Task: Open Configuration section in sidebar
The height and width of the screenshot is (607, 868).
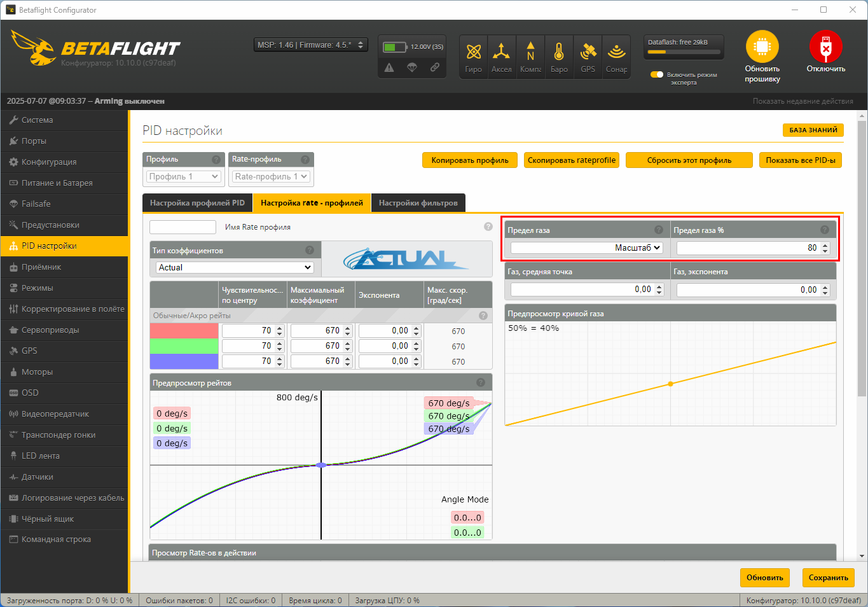Action: click(64, 162)
